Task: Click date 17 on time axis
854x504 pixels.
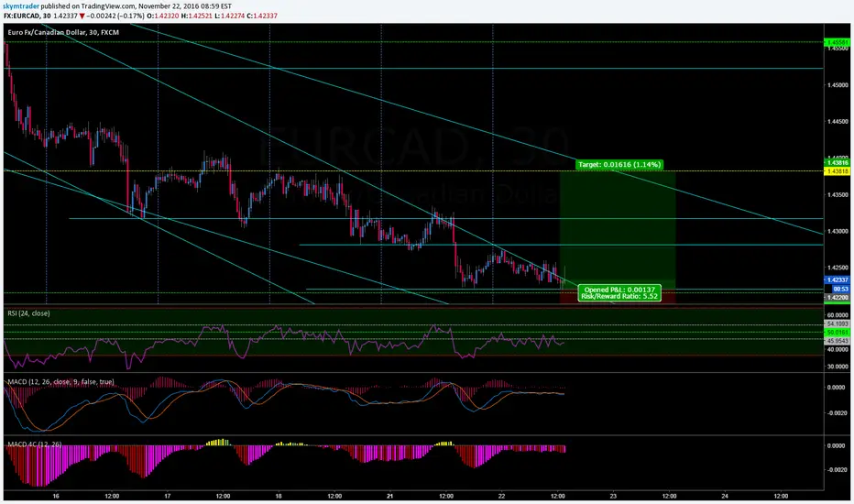Action: point(167,496)
